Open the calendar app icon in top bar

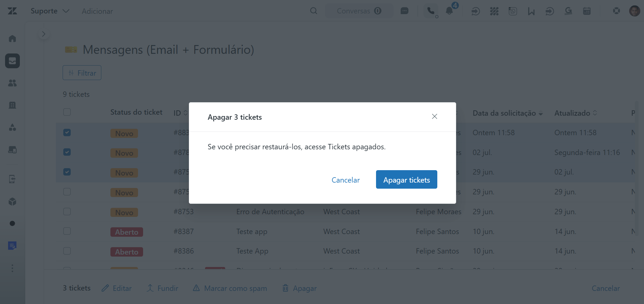tap(587, 11)
